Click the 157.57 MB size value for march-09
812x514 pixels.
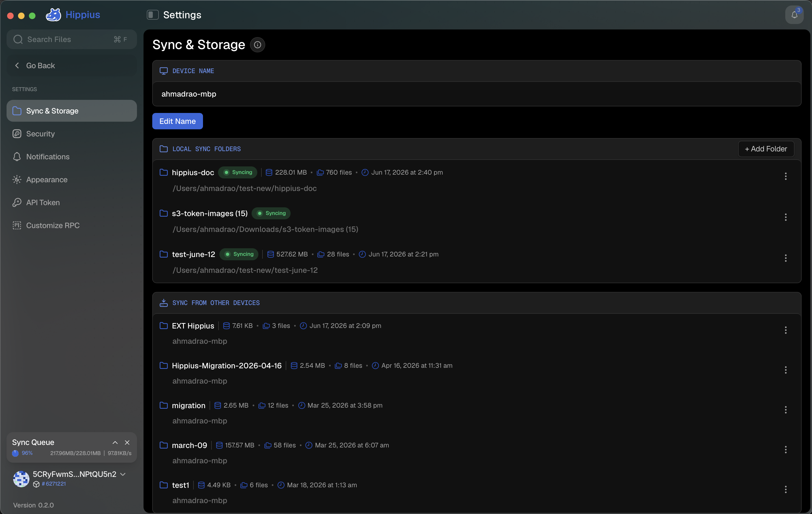click(239, 445)
